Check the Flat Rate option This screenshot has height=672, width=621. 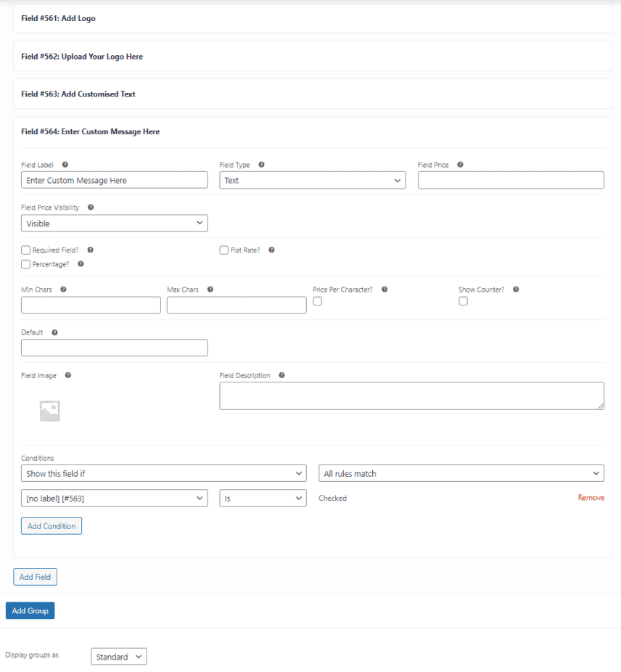pyautogui.click(x=224, y=250)
